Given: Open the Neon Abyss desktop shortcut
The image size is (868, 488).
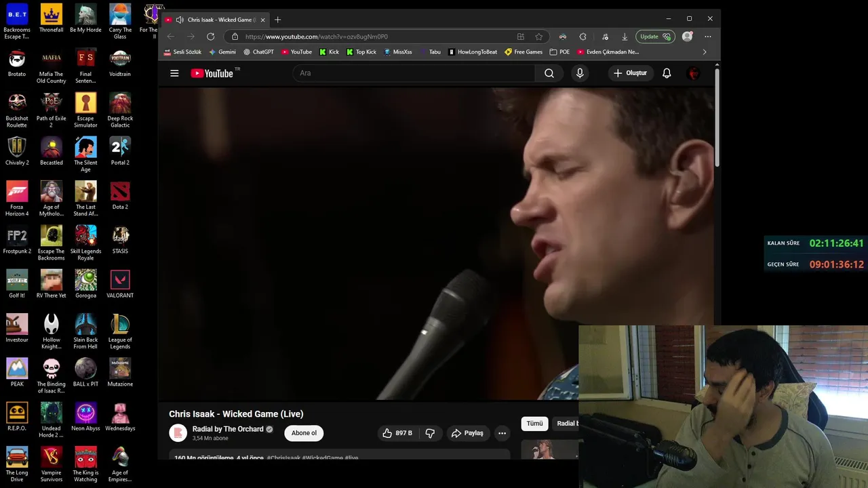Looking at the screenshot, I should pos(85,417).
